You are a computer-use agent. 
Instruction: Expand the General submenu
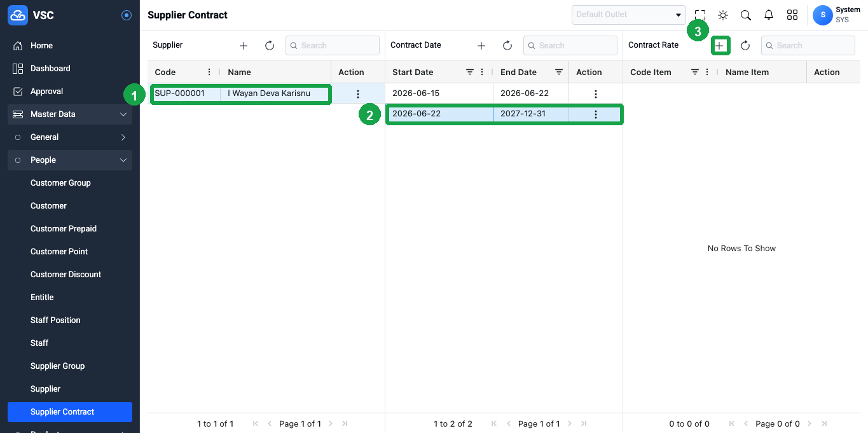(70, 137)
